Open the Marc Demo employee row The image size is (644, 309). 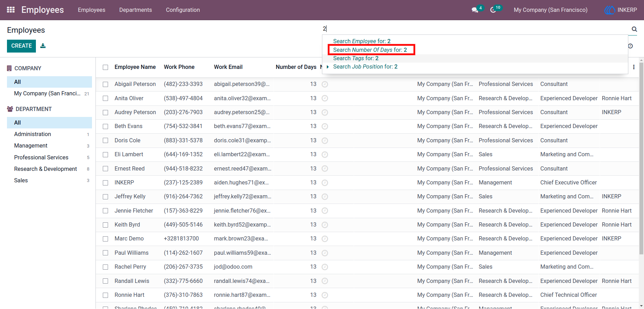[x=367, y=239]
